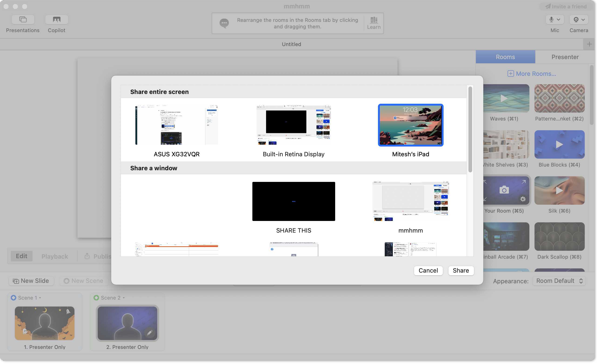
Task: Select the Blue Blocks room
Action: coord(559,144)
